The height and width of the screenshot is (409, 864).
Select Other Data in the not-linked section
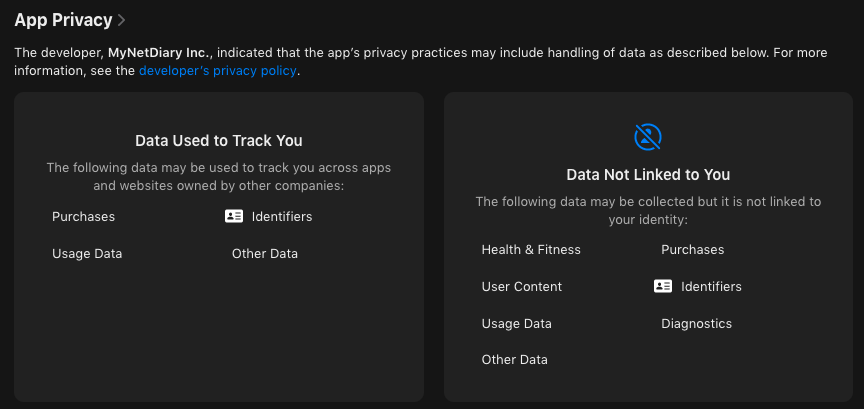[x=515, y=360]
